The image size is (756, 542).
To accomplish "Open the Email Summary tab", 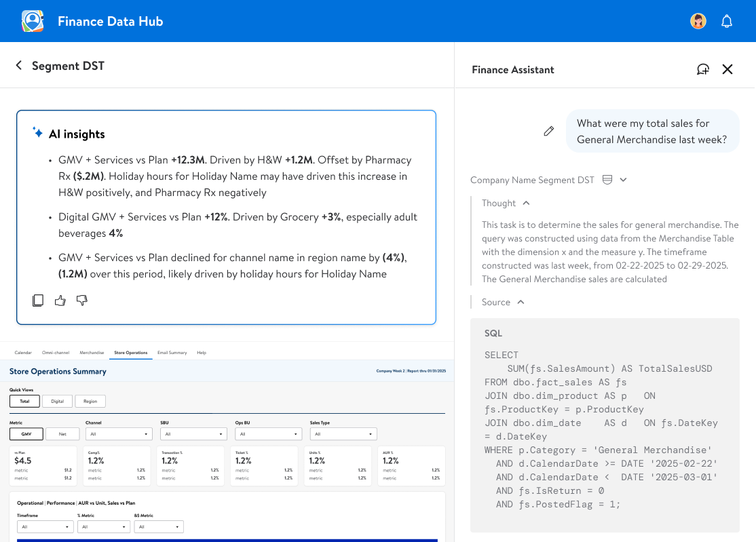I will (x=172, y=353).
